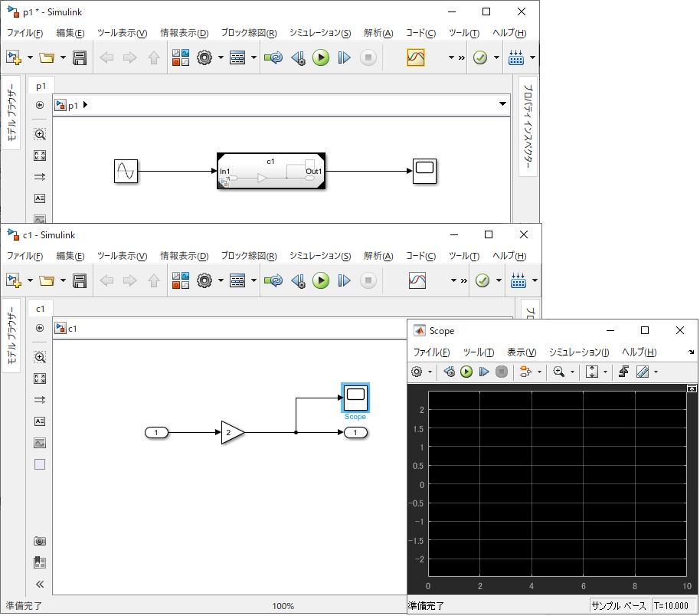Click Run button in p1 window toolbar
Image resolution: width=700 pixels, height=616 pixels.
321,57
